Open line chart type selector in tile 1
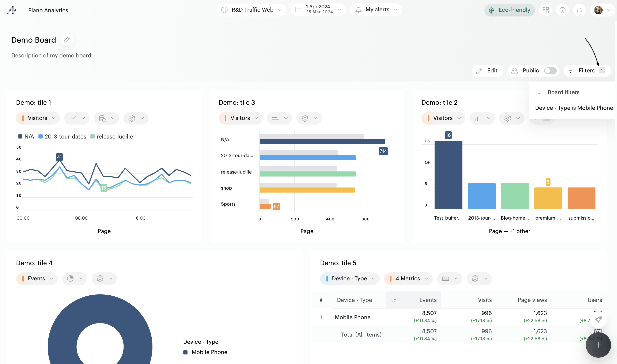The width and height of the screenshot is (617, 364). [x=77, y=118]
